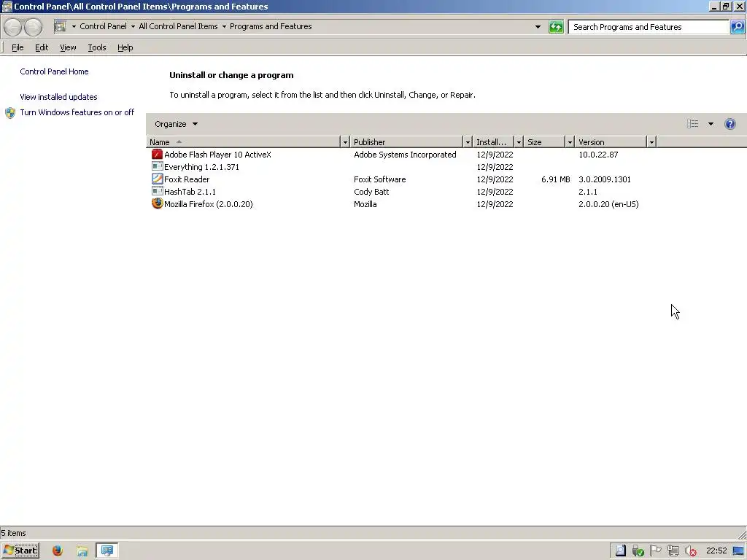Click the search magnifier button
The image size is (747, 560).
tap(738, 27)
